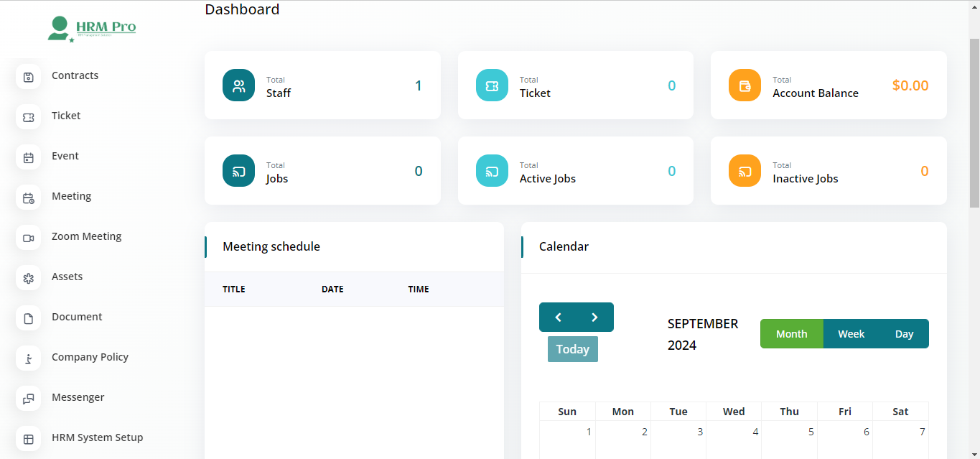The height and width of the screenshot is (459, 980).
Task: Open the Company Policy menu item
Action: [x=90, y=357]
